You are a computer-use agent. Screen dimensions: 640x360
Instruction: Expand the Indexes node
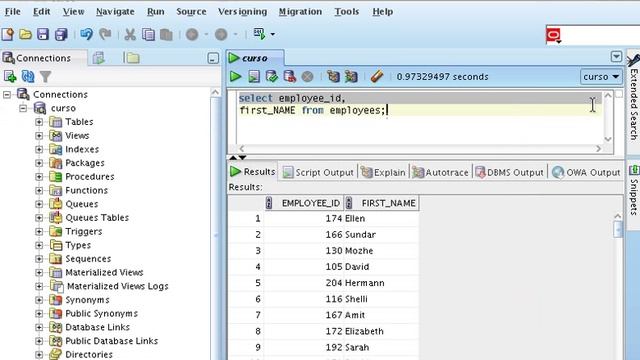(x=39, y=149)
